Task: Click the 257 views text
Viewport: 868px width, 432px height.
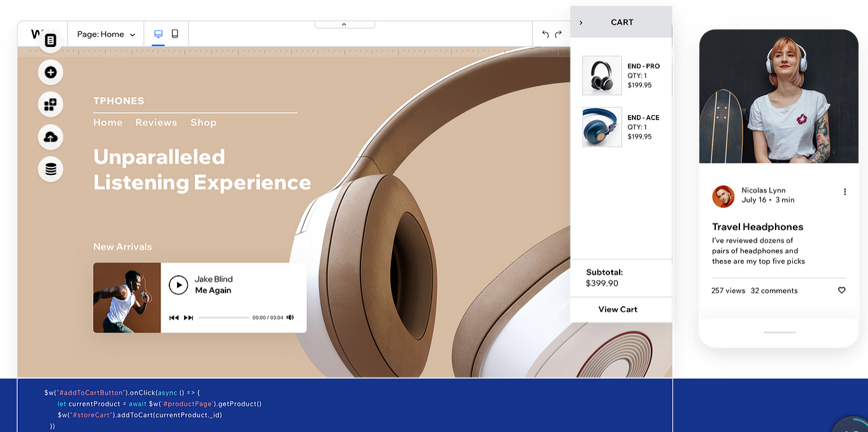Action: click(x=728, y=291)
